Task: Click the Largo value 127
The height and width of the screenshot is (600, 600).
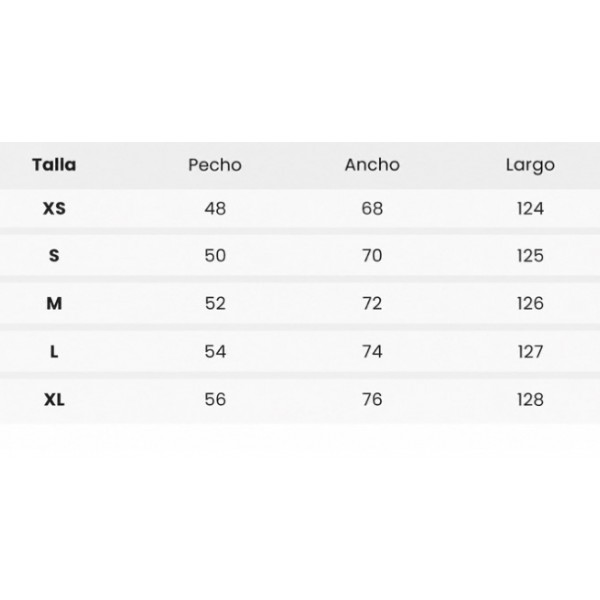Action: click(530, 351)
